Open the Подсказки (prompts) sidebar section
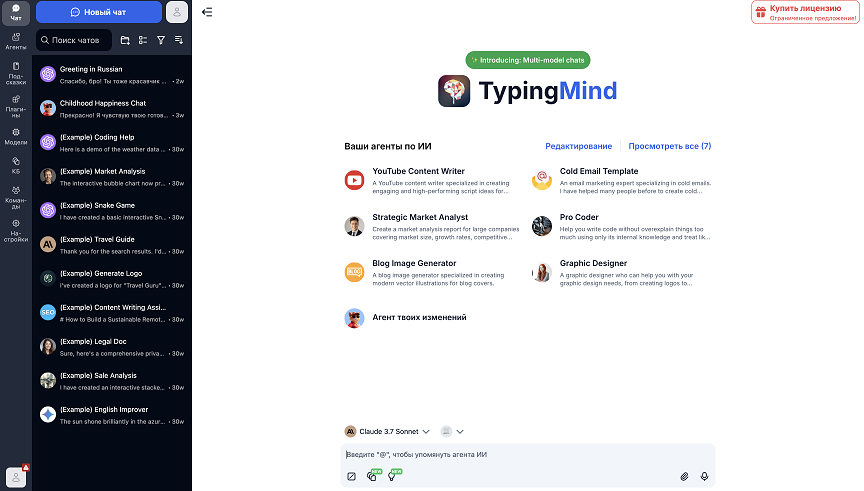This screenshot has height=491, width=864. tap(16, 73)
